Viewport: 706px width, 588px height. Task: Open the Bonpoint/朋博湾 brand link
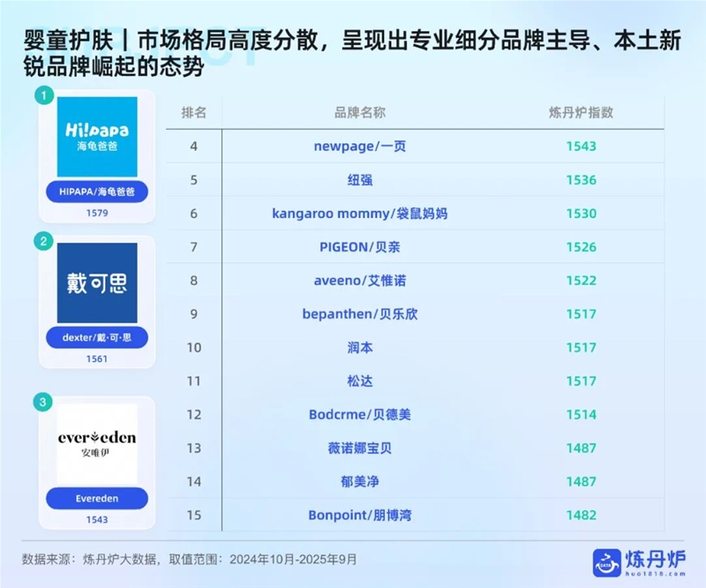(x=360, y=515)
